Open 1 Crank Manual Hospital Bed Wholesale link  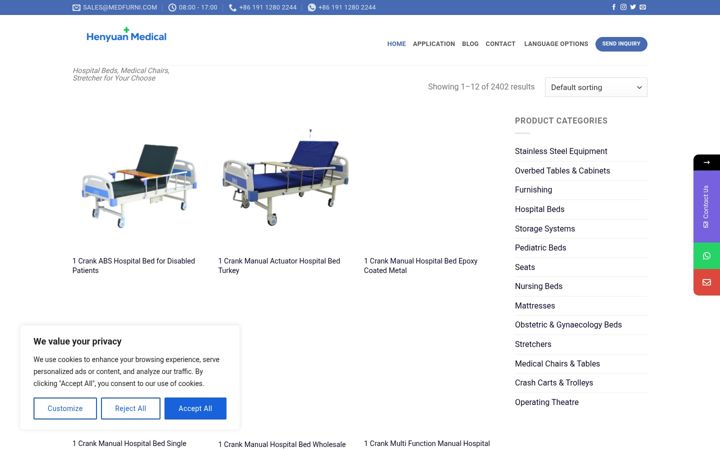(282, 444)
